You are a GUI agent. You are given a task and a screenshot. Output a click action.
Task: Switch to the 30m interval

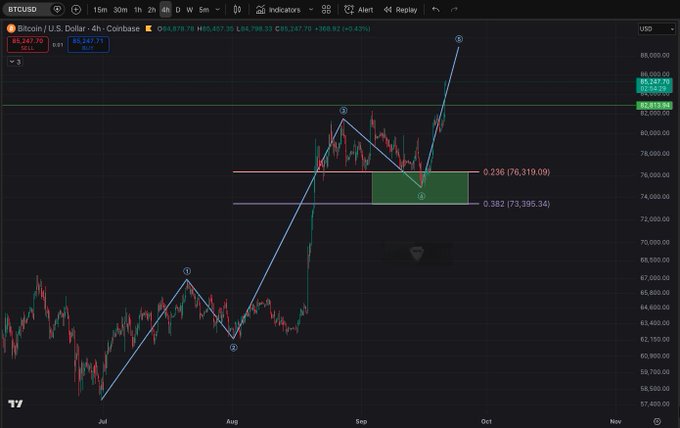click(120, 10)
